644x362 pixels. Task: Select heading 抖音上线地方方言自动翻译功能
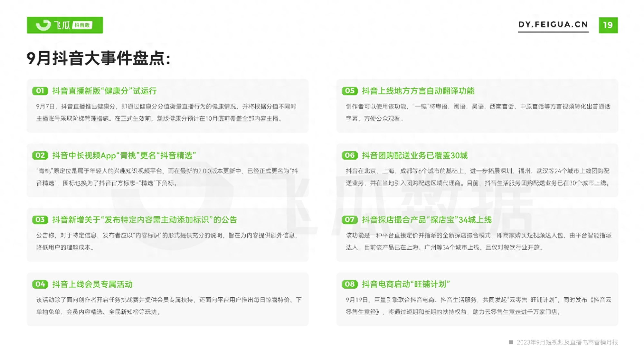(x=418, y=91)
